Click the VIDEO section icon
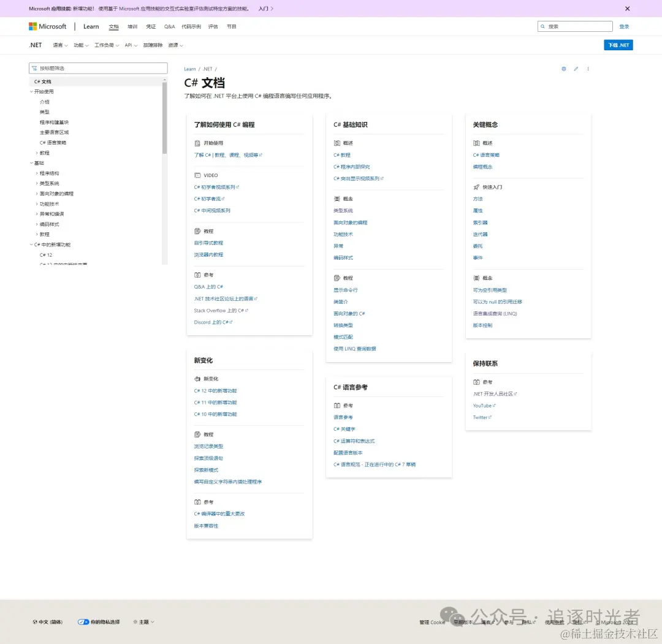The width and height of the screenshot is (662, 644). click(x=197, y=175)
